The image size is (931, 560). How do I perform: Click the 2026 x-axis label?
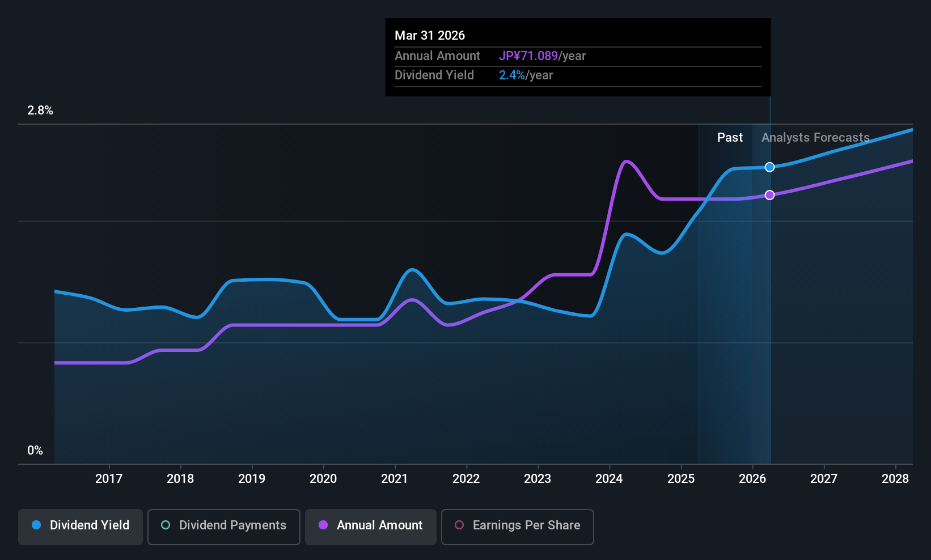click(752, 479)
